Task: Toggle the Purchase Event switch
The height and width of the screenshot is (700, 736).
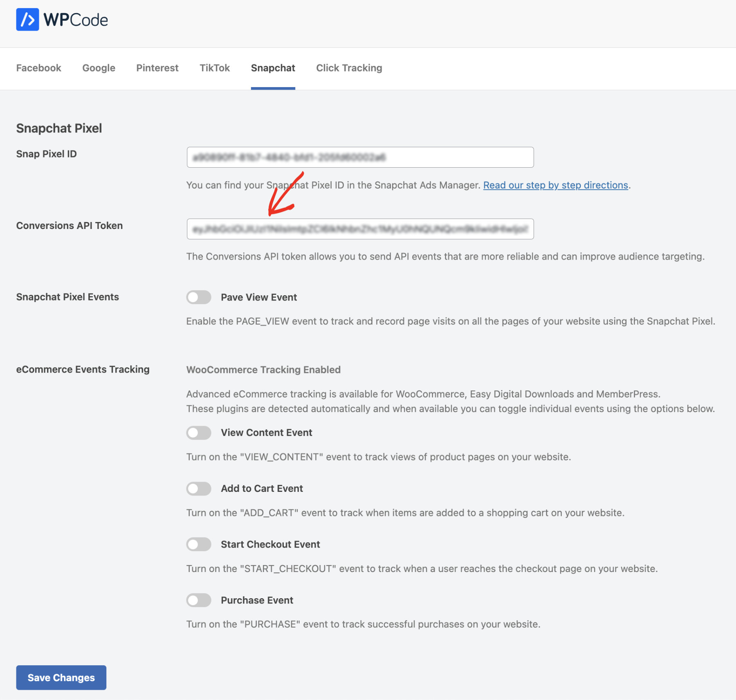Action: coord(199,600)
